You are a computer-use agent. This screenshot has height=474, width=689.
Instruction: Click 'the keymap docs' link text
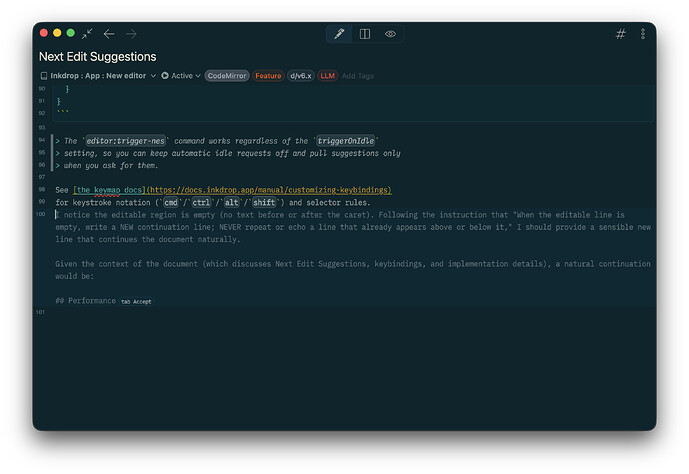pyautogui.click(x=109, y=190)
